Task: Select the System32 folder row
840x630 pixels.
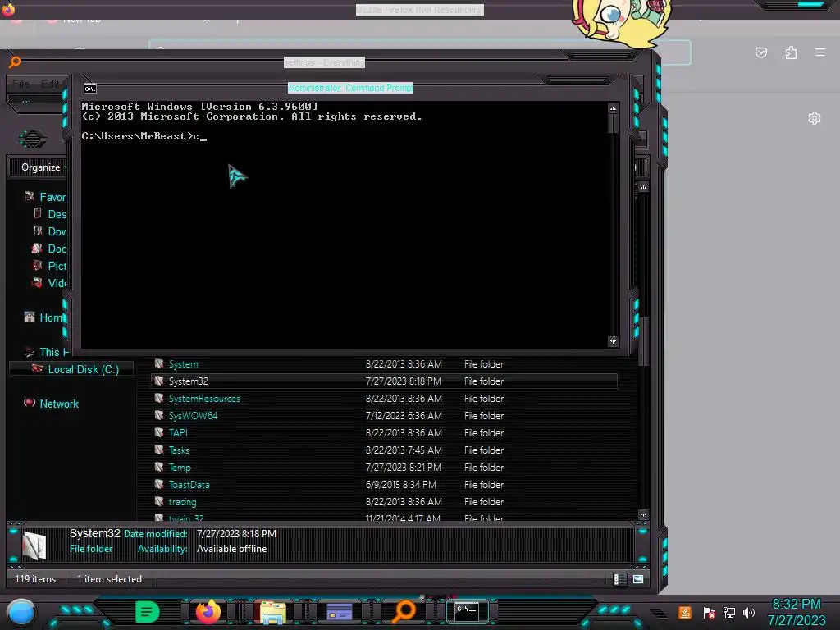Action: coord(385,381)
